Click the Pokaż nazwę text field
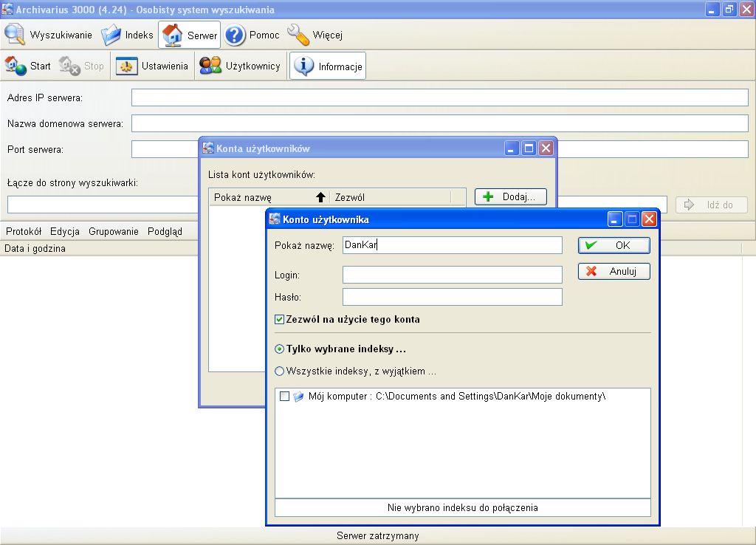 coord(453,245)
